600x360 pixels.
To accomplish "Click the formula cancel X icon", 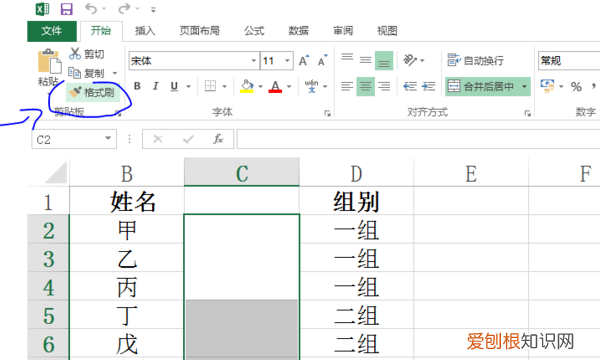I will [158, 139].
